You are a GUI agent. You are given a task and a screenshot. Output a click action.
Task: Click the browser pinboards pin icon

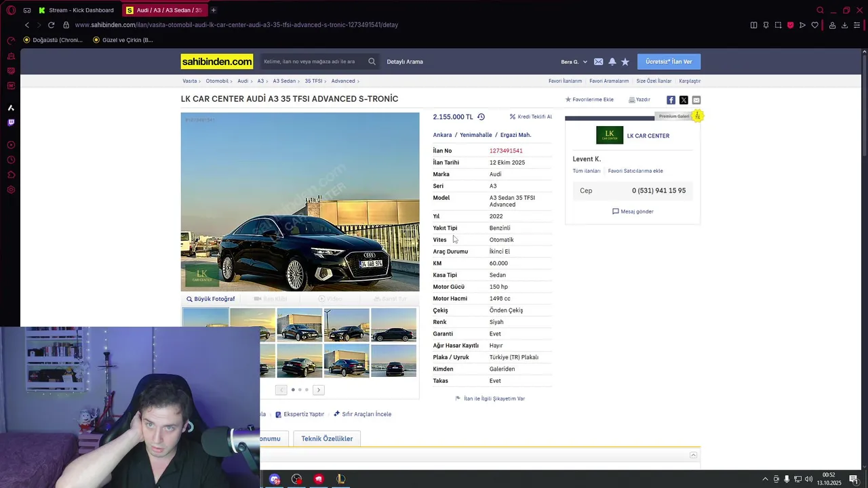click(766, 25)
